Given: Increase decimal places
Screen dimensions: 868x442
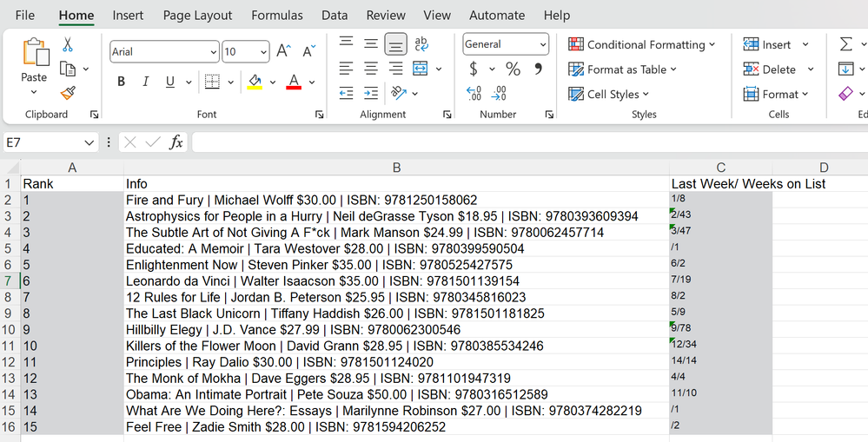Looking at the screenshot, I should click(x=474, y=93).
